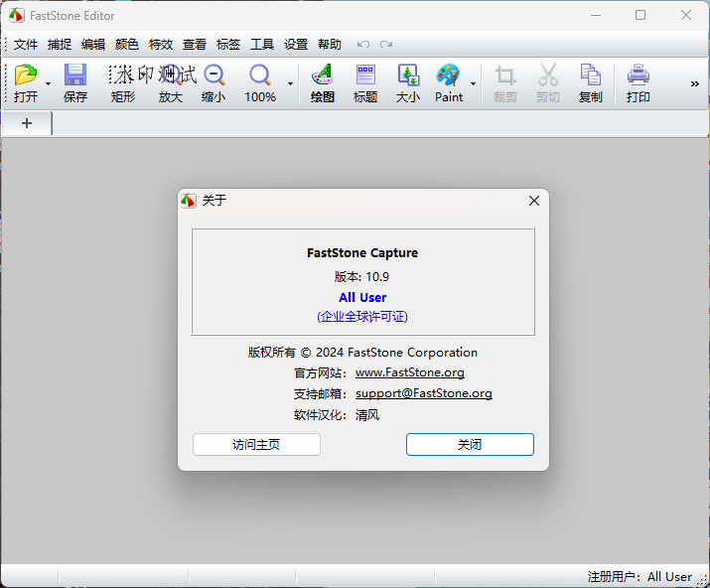710x588 pixels.
Task: Set zoom to 100% icon
Action: click(260, 74)
